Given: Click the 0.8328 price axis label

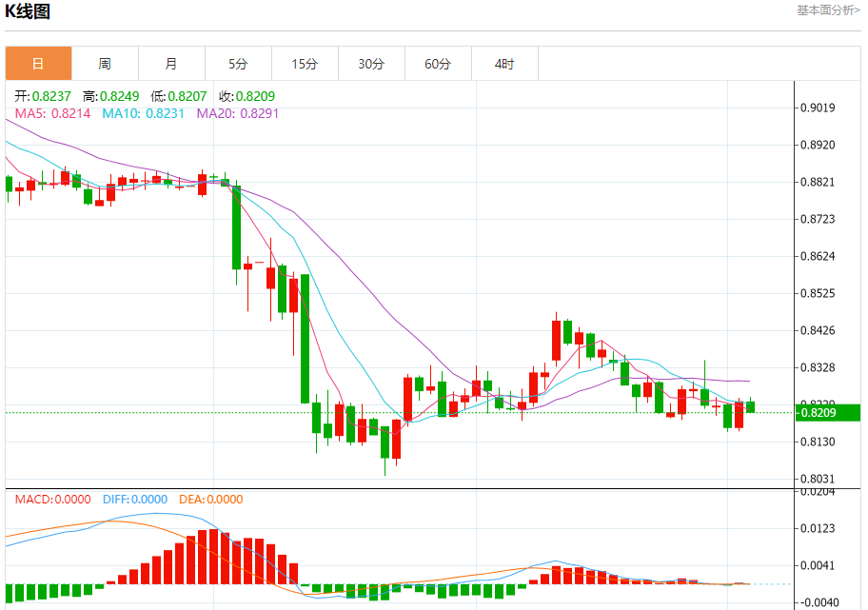Looking at the screenshot, I should 818,367.
